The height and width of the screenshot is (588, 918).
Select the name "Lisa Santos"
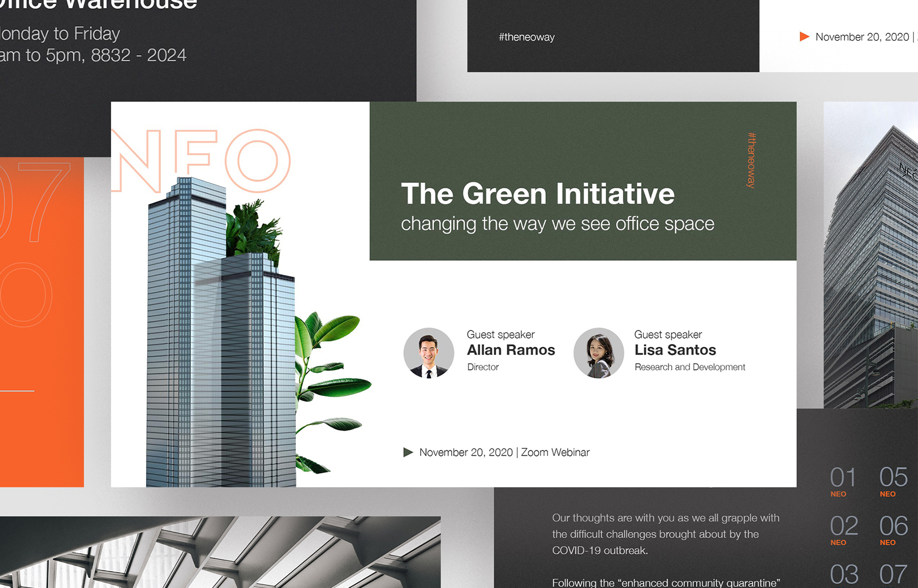click(x=675, y=350)
